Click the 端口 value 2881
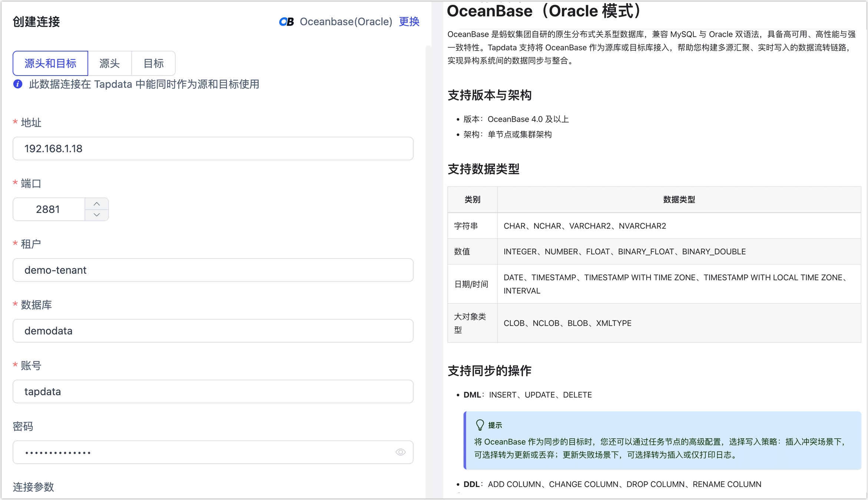This screenshot has height=500, width=868. click(x=48, y=209)
